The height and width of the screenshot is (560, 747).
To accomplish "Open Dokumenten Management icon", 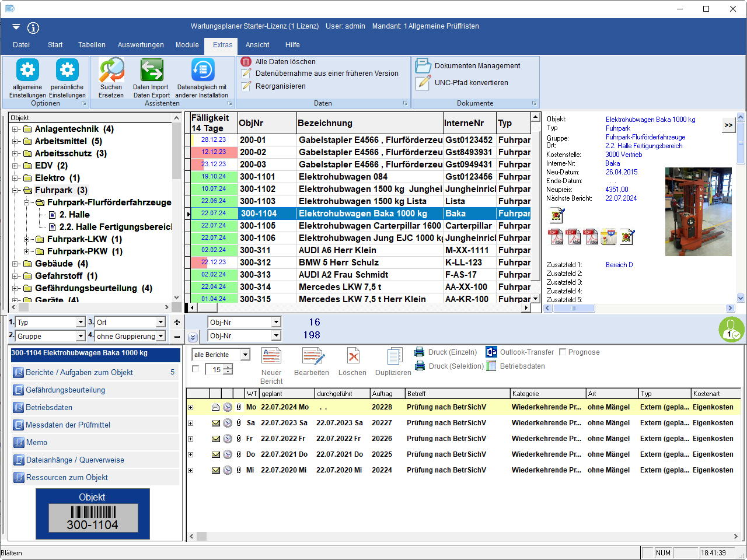I will (x=423, y=66).
